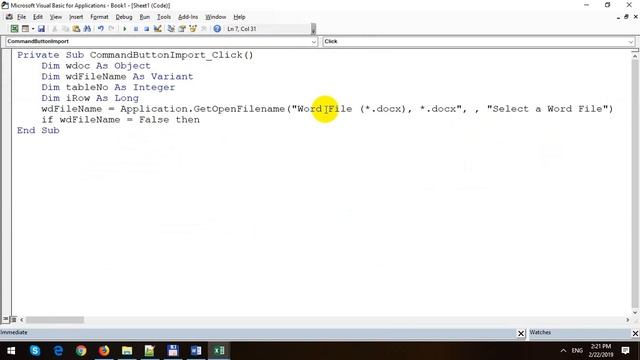Open the Properties Window icon
The width and height of the screenshot is (640, 360).
[x=182, y=29]
